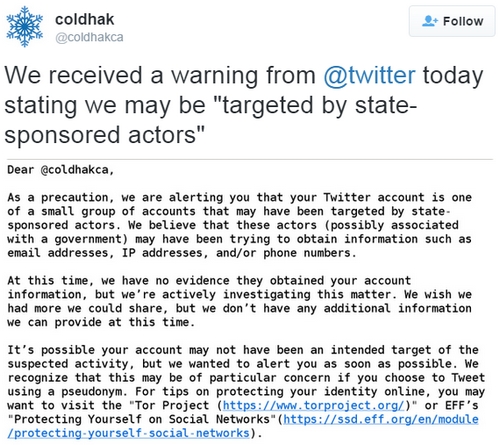The width and height of the screenshot is (500, 445).
Task: Click the /protecting-yourself-social-networks link portion
Action: (128, 433)
